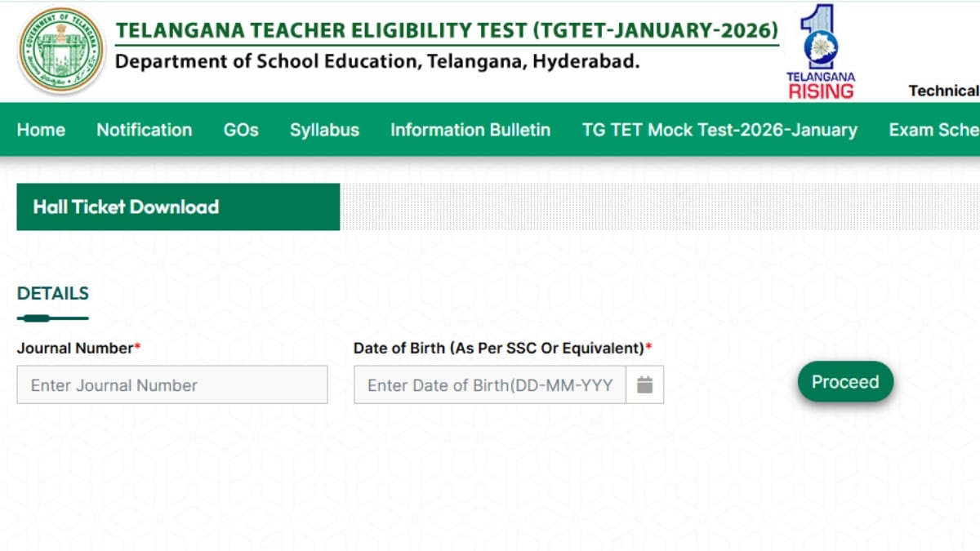980x551 pixels.
Task: Open the Notification menu item
Action: click(x=144, y=130)
